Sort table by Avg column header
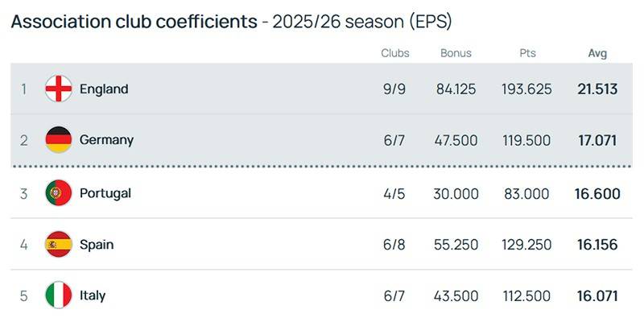The image size is (644, 322). click(x=597, y=53)
